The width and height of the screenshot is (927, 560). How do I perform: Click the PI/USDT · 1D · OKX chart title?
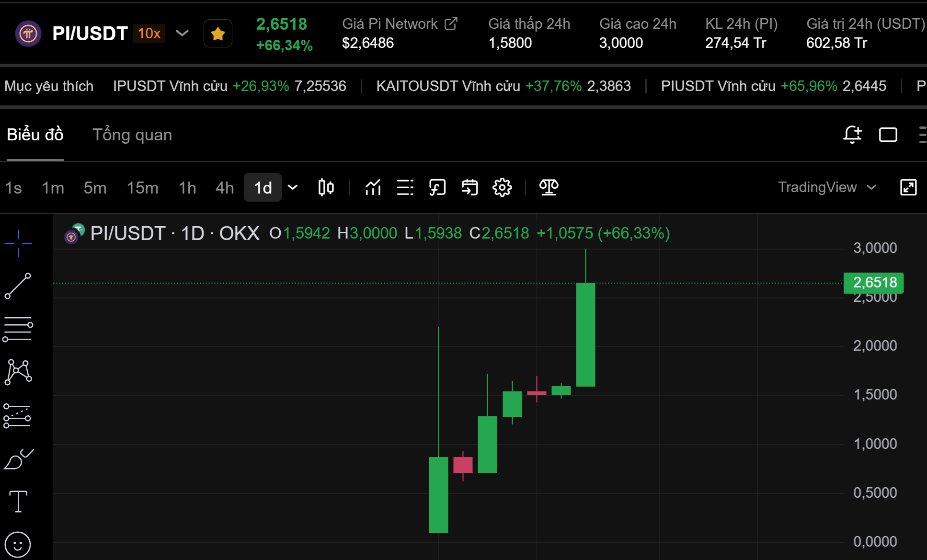tap(175, 233)
